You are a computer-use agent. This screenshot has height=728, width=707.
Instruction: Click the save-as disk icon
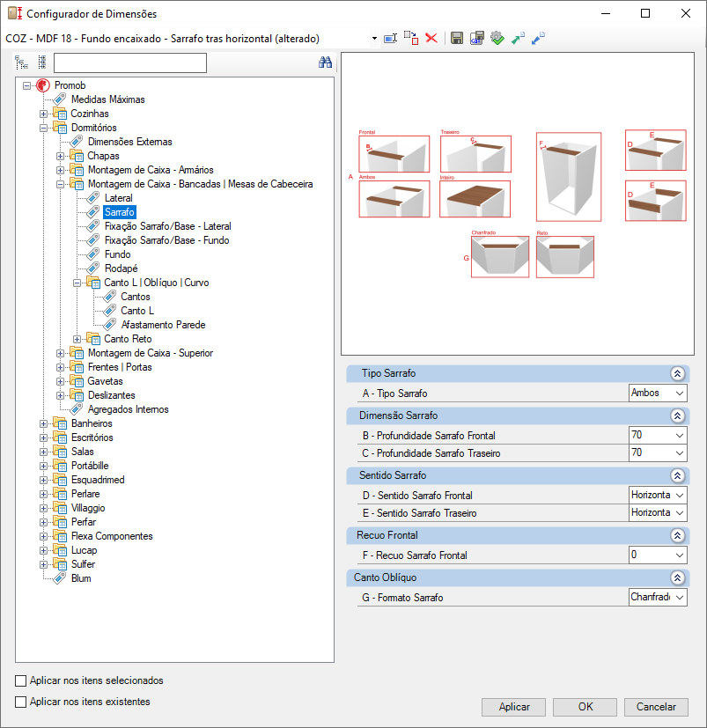point(476,38)
